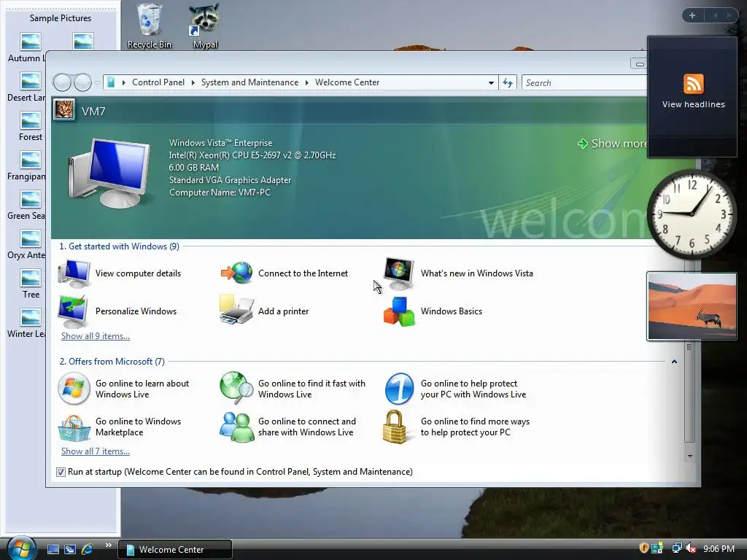The height and width of the screenshot is (560, 747).
Task: Click the Windows Basics label
Action: 451,311
